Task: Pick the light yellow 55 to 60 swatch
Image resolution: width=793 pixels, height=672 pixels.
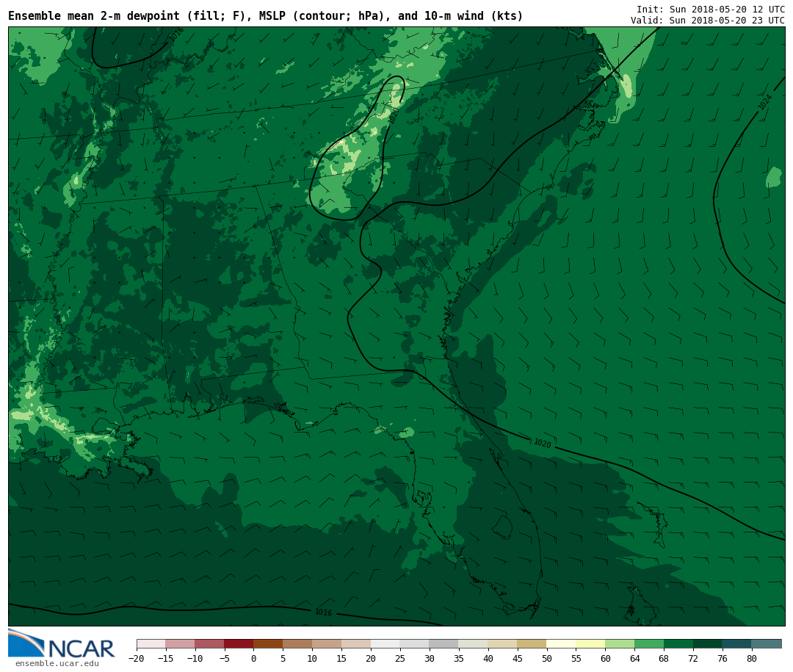Action: 590,643
